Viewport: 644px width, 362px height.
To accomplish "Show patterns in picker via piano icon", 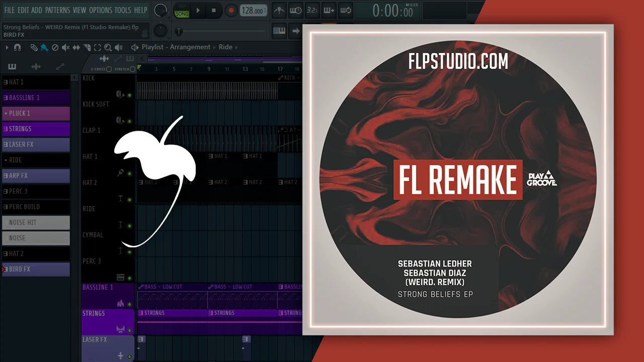I will tap(12, 66).
